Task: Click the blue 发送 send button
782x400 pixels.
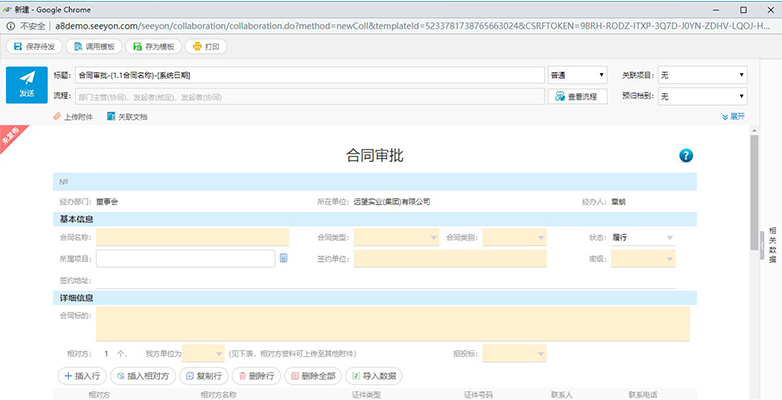Action: tap(27, 85)
